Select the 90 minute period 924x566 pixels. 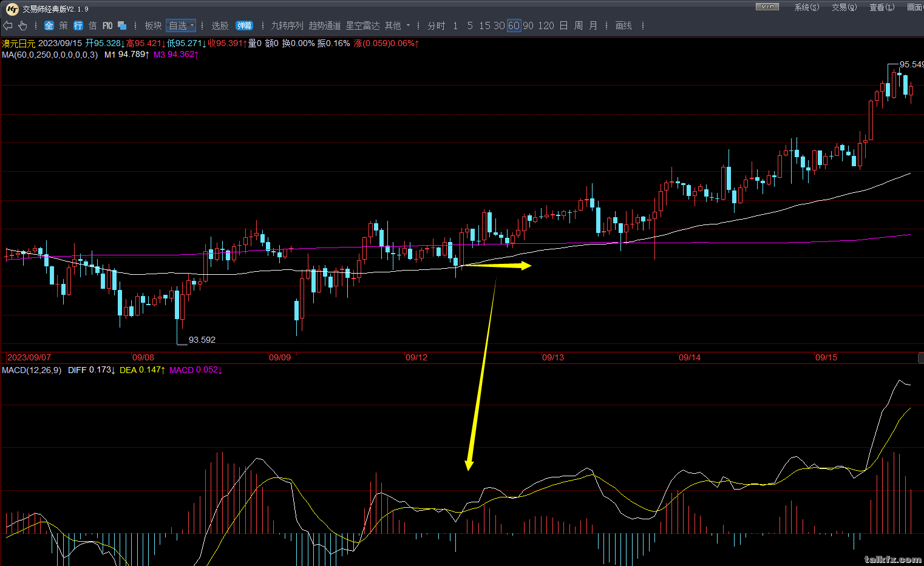coord(528,25)
